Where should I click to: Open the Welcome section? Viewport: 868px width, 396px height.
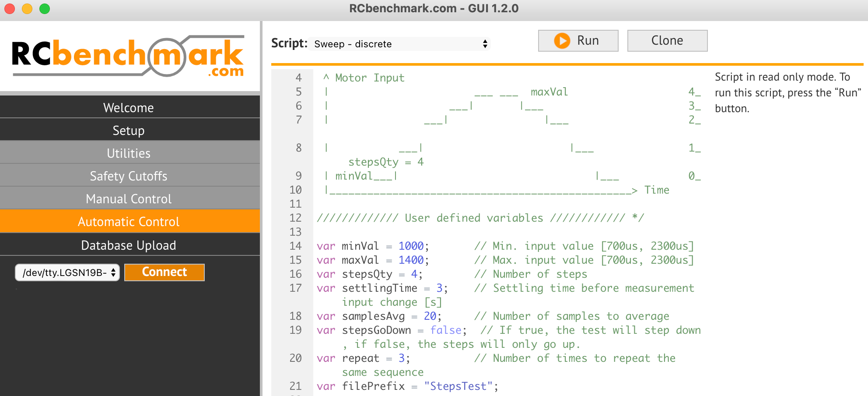tap(129, 108)
